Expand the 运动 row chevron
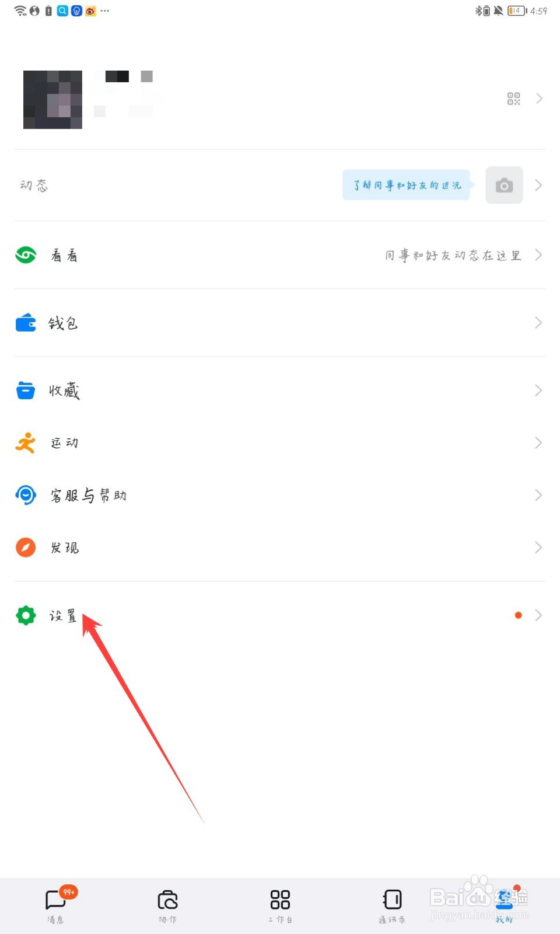 pyautogui.click(x=538, y=443)
